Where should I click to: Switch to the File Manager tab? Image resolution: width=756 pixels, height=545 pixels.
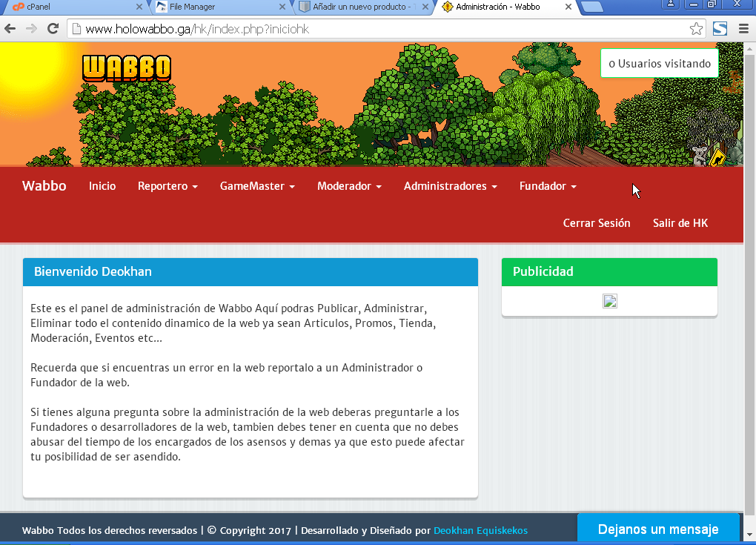219,7
